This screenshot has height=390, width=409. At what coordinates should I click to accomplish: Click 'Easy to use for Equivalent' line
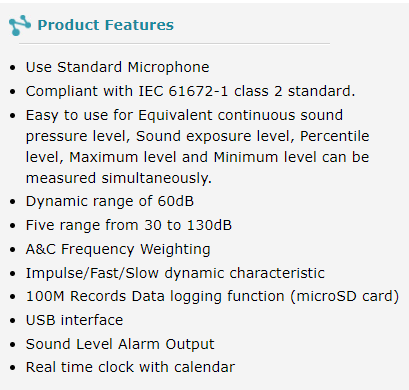coord(184,115)
